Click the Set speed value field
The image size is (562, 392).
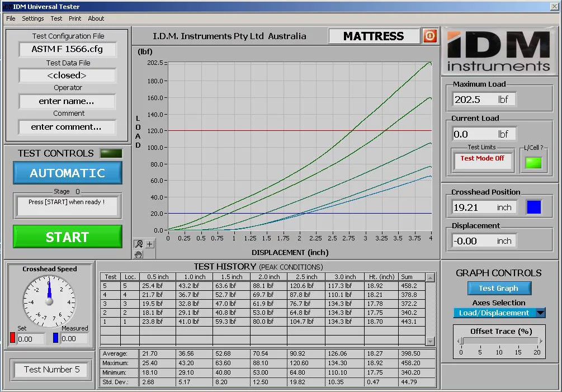(30, 339)
